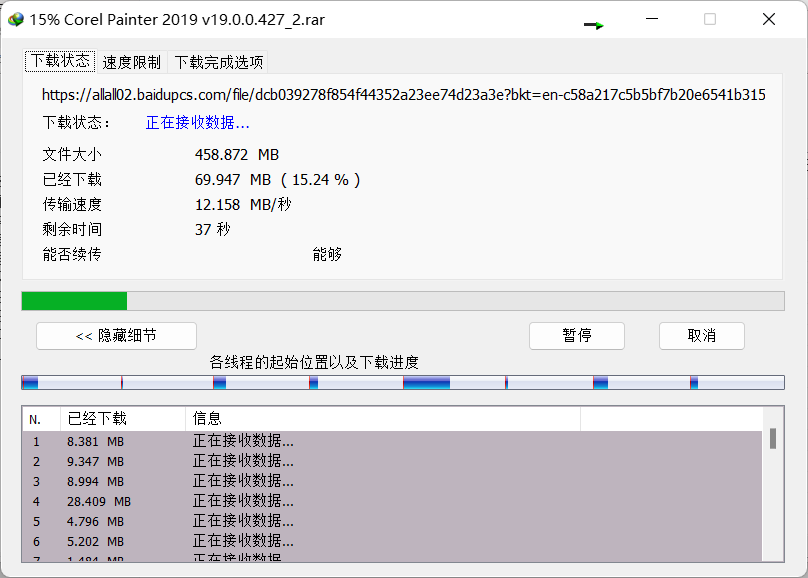This screenshot has width=808, height=578.
Task: Select thread row 6 with 5.202 MB
Action: [x=392, y=542]
